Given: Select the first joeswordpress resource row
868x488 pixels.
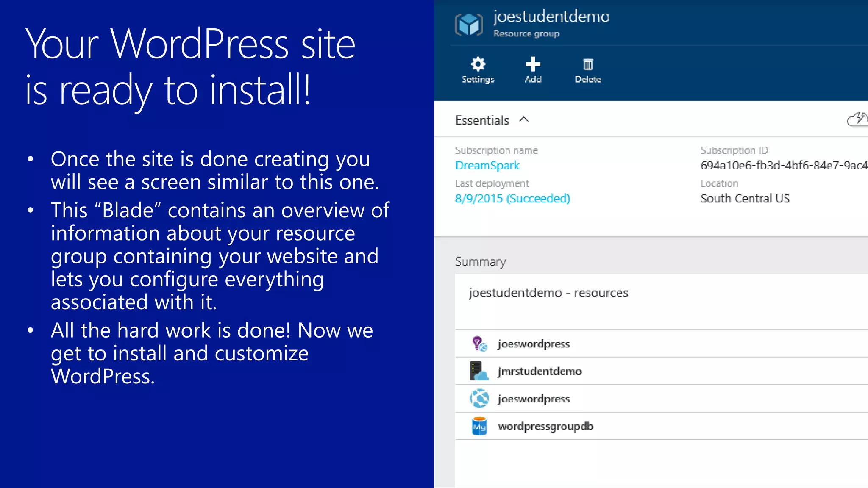Looking at the screenshot, I should click(534, 344).
